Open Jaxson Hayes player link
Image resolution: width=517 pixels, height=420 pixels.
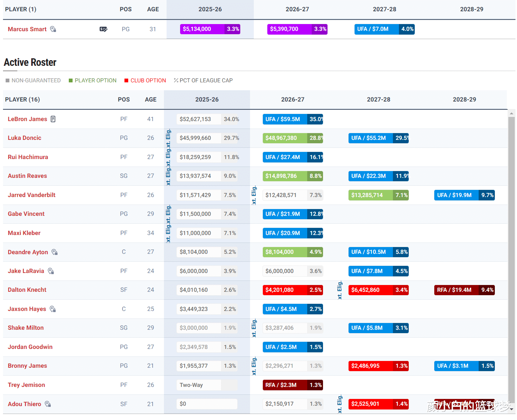click(x=27, y=309)
